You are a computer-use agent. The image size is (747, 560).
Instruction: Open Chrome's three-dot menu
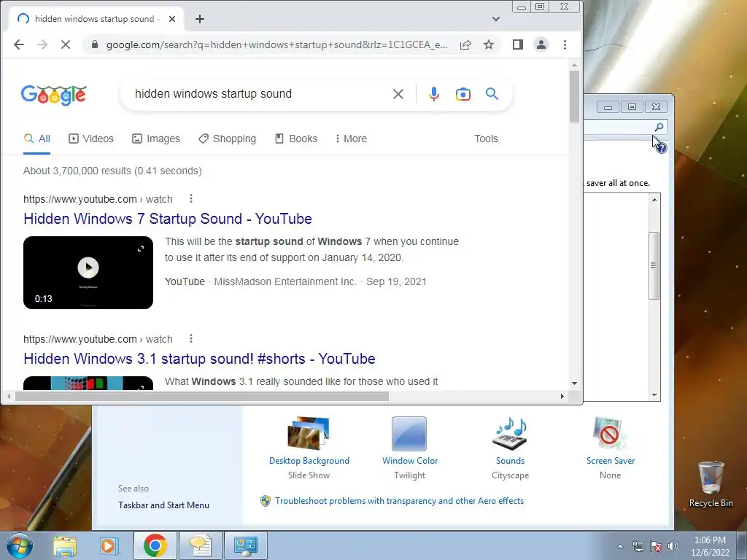pyautogui.click(x=565, y=44)
